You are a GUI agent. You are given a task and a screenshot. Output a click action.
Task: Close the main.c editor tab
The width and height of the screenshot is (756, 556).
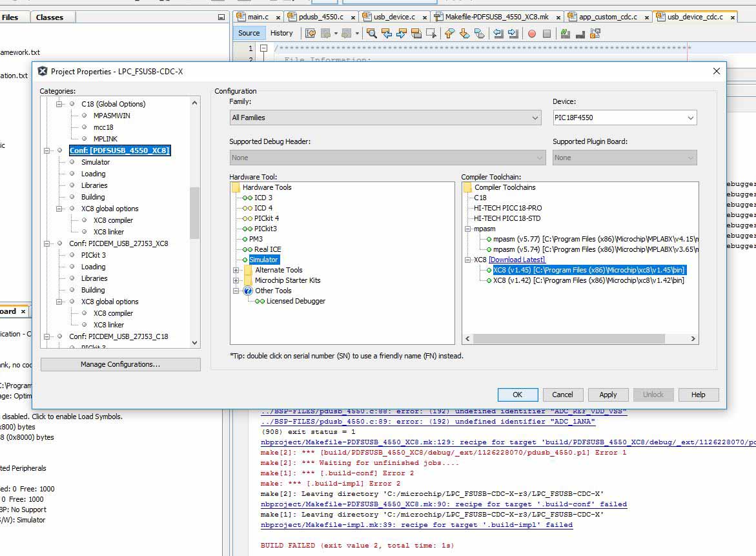[x=277, y=17]
